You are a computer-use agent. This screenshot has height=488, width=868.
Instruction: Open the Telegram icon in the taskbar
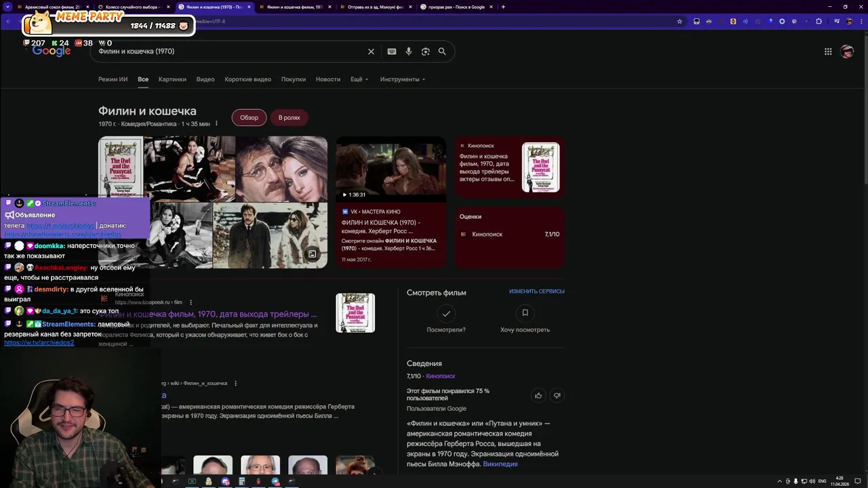275,481
